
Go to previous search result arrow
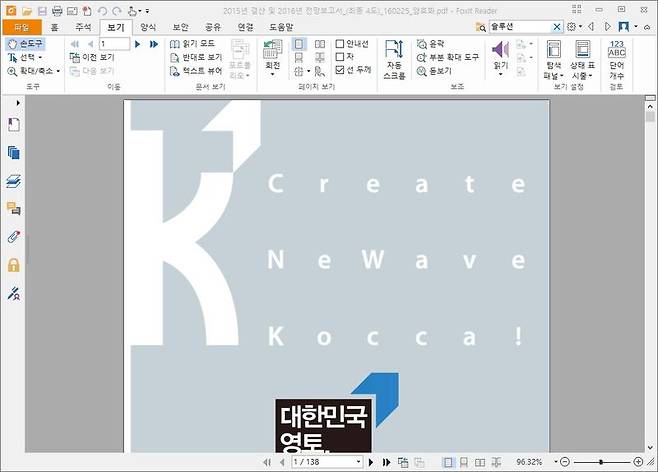click(591, 27)
